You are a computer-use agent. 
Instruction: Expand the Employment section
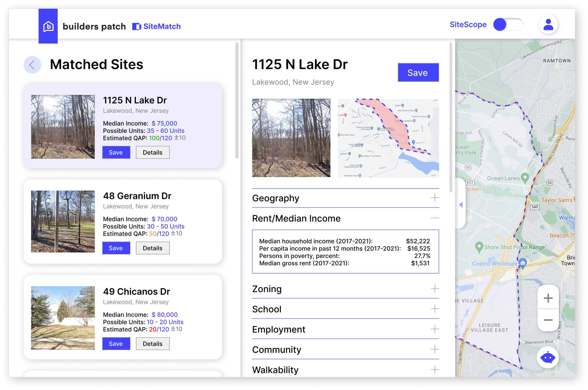point(434,329)
